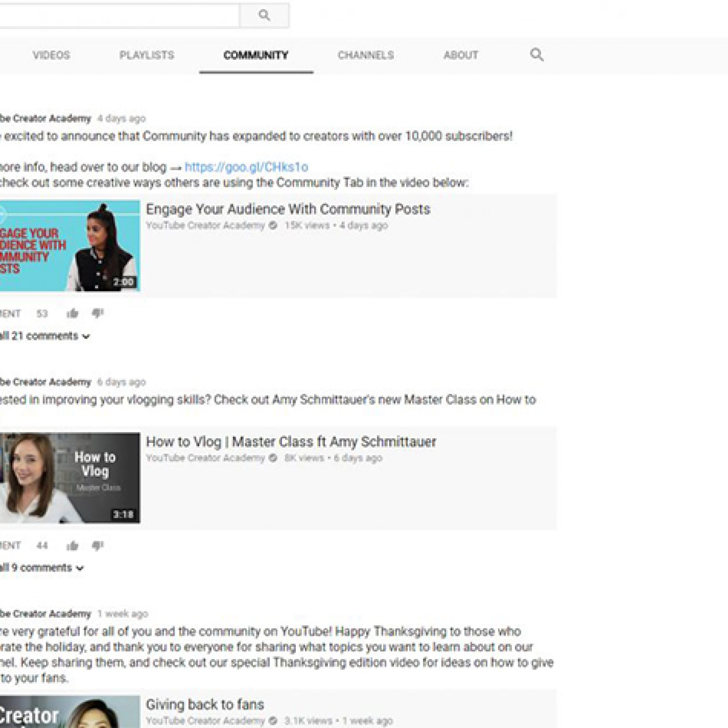Click the 53 likes count

(42, 314)
